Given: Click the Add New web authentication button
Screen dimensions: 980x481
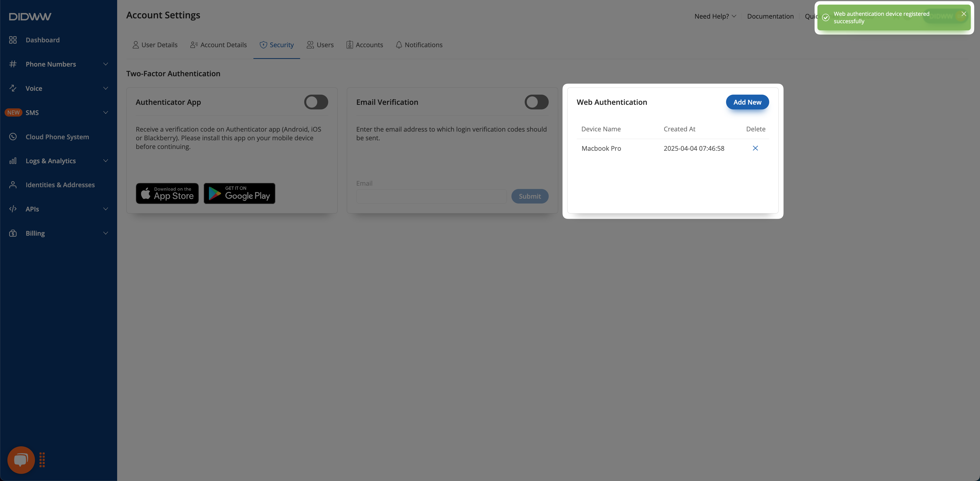Looking at the screenshot, I should coord(747,102).
